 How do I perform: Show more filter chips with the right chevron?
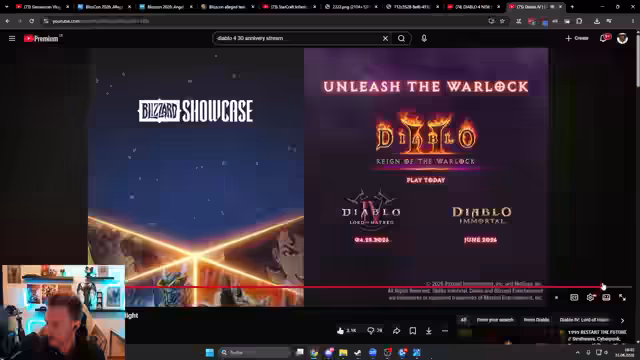click(622, 320)
